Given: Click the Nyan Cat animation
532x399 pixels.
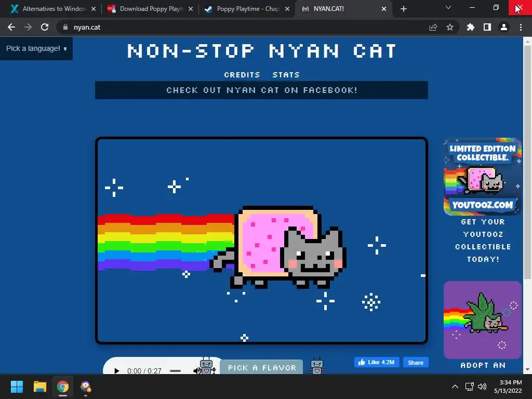Looking at the screenshot, I should 262,241.
